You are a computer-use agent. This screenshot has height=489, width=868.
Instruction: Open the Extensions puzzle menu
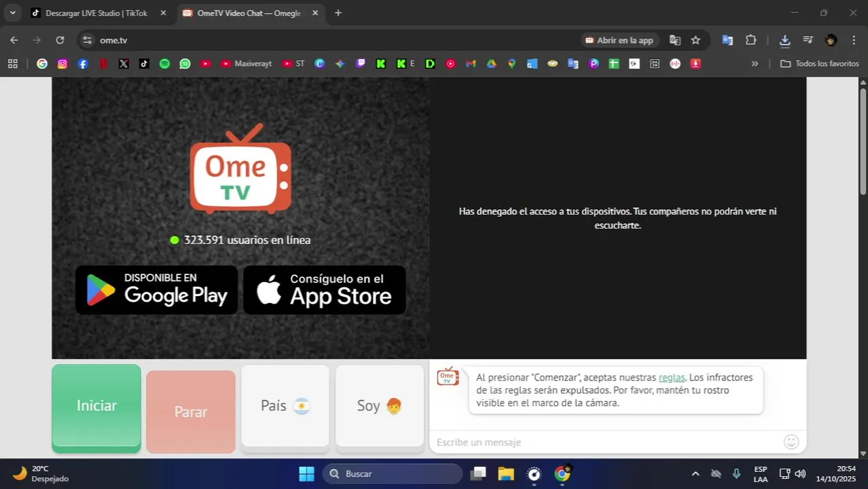click(751, 40)
